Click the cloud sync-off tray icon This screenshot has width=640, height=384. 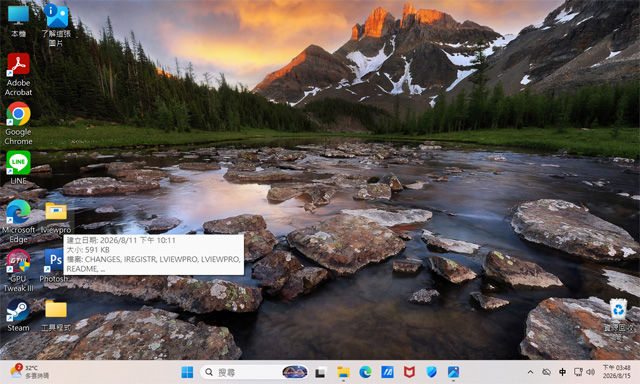point(546,372)
